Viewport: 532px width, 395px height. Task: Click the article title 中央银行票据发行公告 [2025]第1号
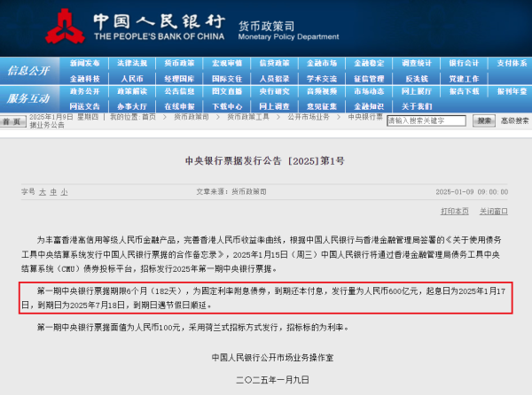(265, 160)
